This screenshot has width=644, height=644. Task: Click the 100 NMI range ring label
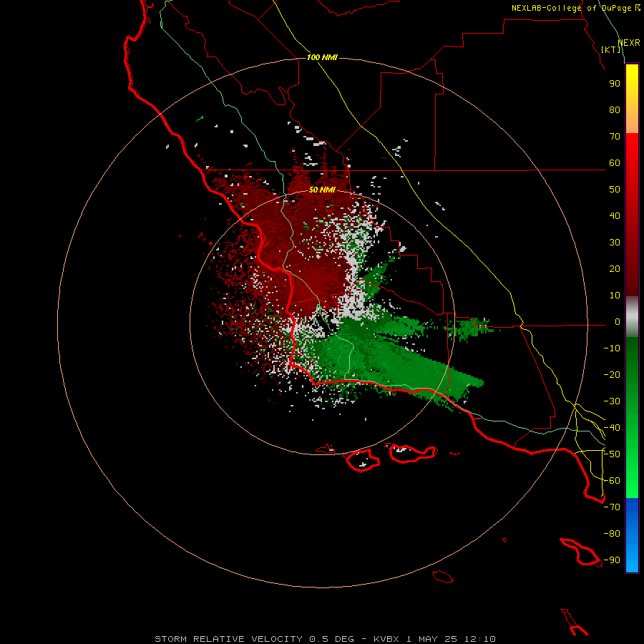[x=322, y=57]
